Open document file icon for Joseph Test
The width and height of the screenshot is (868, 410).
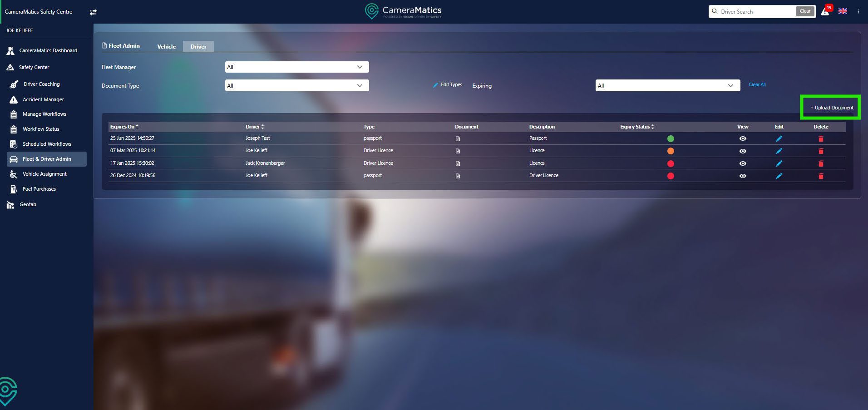point(458,138)
